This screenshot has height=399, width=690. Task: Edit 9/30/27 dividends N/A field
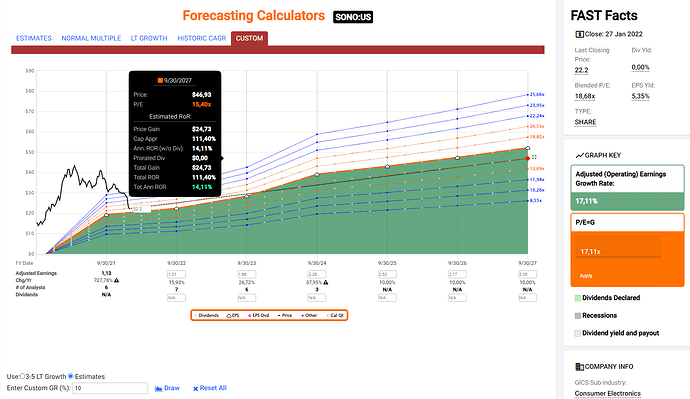(x=528, y=298)
